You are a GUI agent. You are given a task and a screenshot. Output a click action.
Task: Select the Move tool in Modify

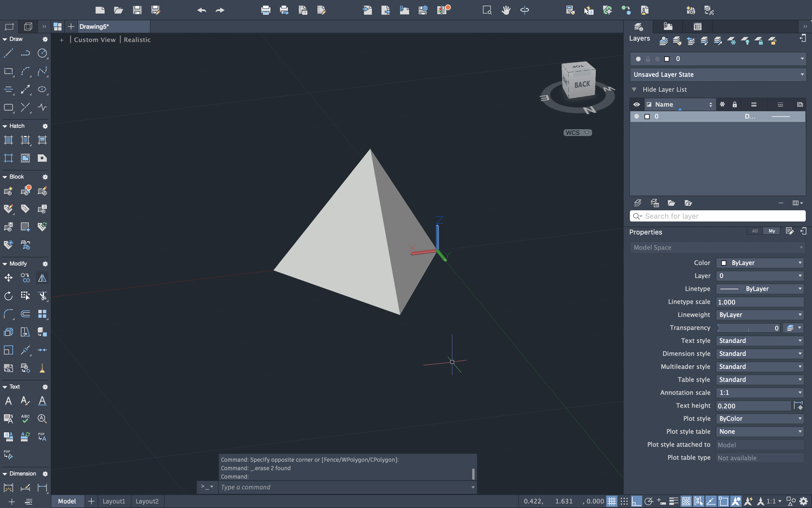[x=8, y=278]
